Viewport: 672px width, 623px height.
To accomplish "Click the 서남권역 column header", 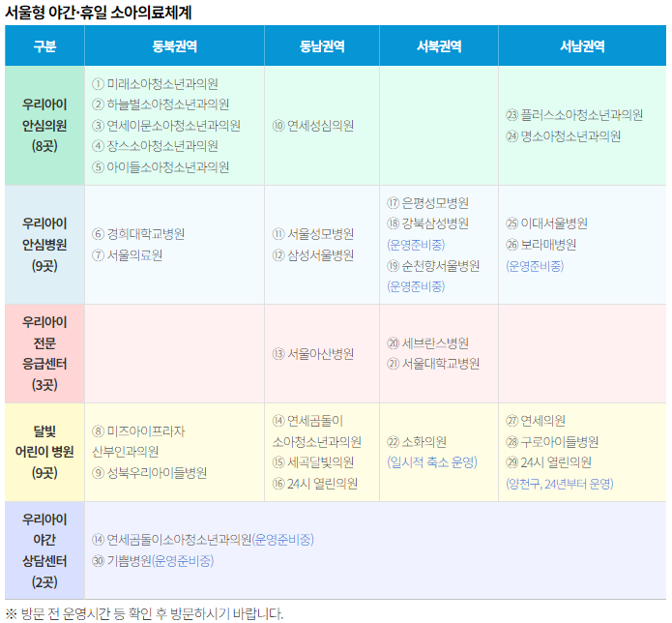I will 582,45.
